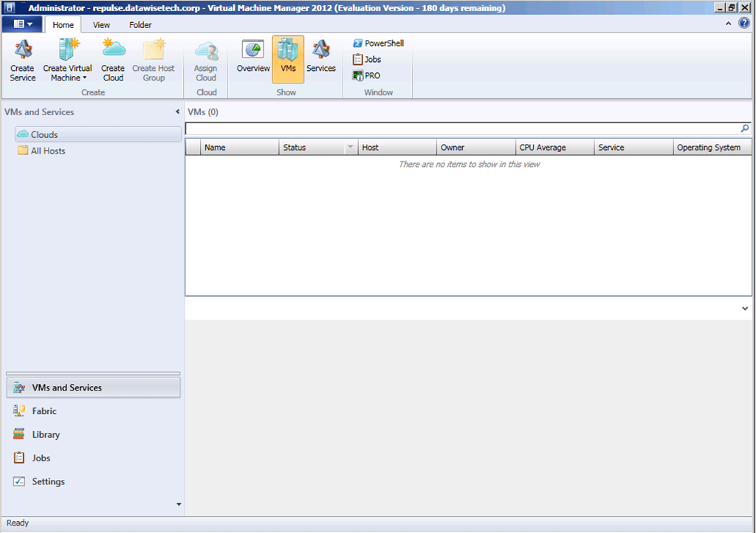Open the Fabric workspace
This screenshot has height=533, width=756.
94,411
